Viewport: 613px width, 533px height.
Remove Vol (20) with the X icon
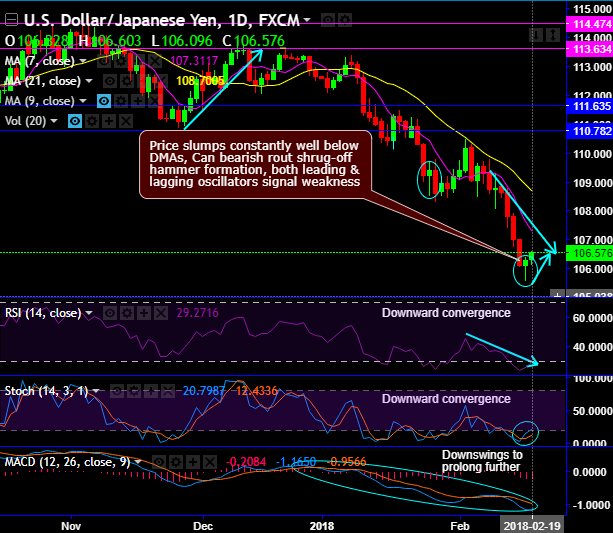tap(126, 121)
